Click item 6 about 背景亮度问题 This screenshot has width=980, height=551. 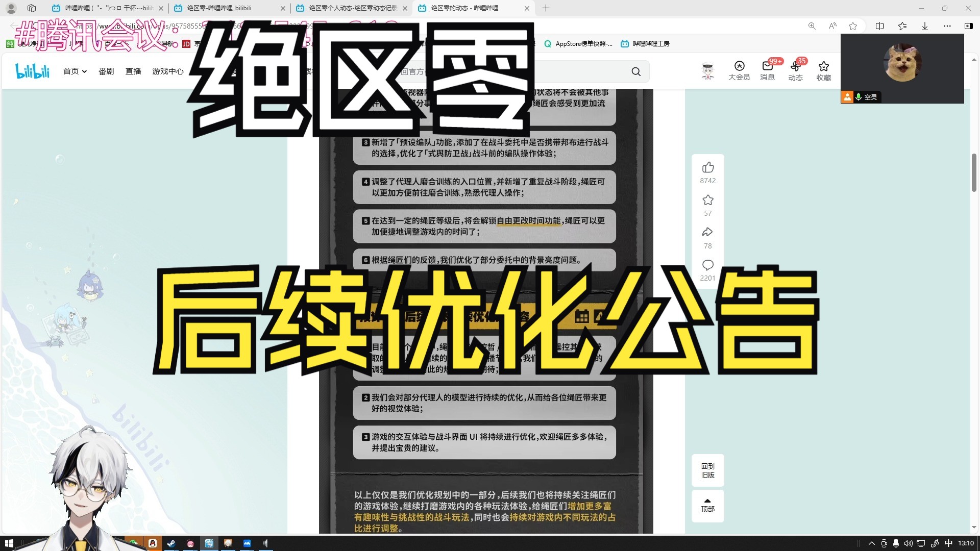[x=484, y=260]
